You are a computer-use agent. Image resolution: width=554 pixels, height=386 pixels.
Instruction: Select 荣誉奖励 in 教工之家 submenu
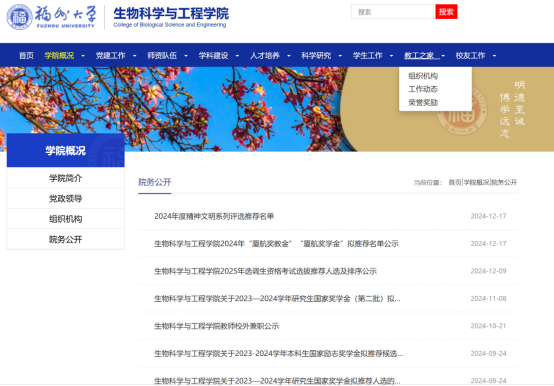click(x=423, y=102)
